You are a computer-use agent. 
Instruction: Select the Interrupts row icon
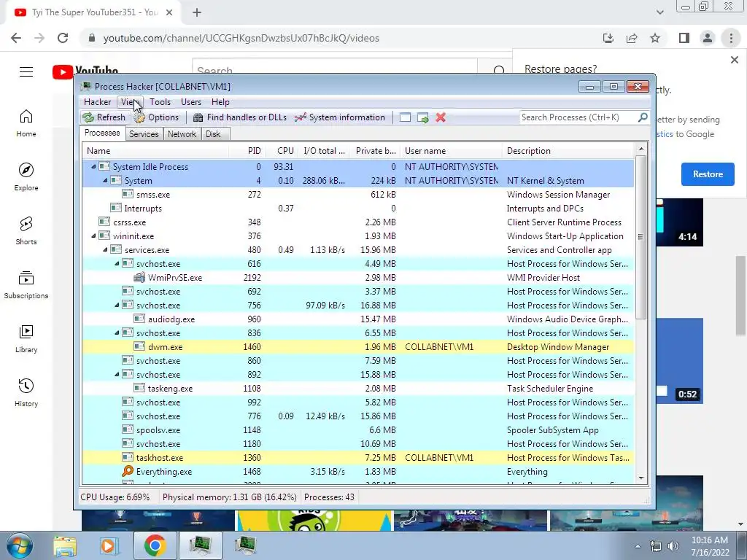[x=116, y=208]
